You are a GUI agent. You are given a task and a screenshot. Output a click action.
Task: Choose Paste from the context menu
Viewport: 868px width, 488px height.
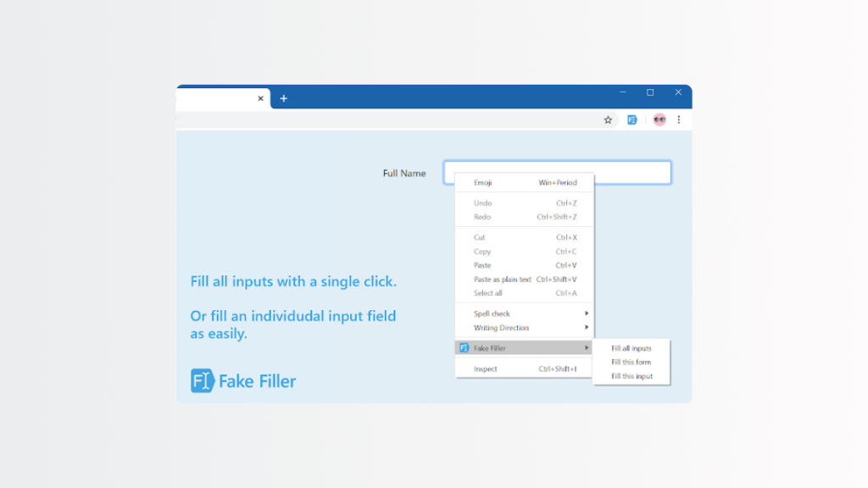tap(525, 265)
